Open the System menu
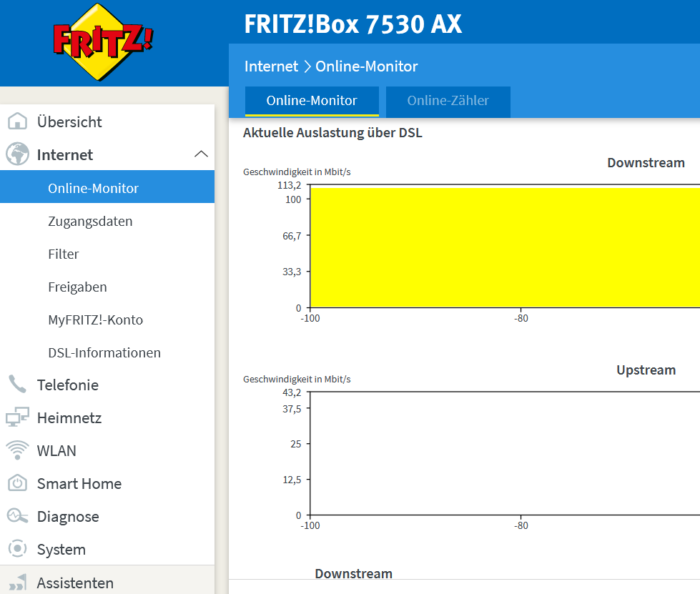The height and width of the screenshot is (594, 700). tap(107, 550)
